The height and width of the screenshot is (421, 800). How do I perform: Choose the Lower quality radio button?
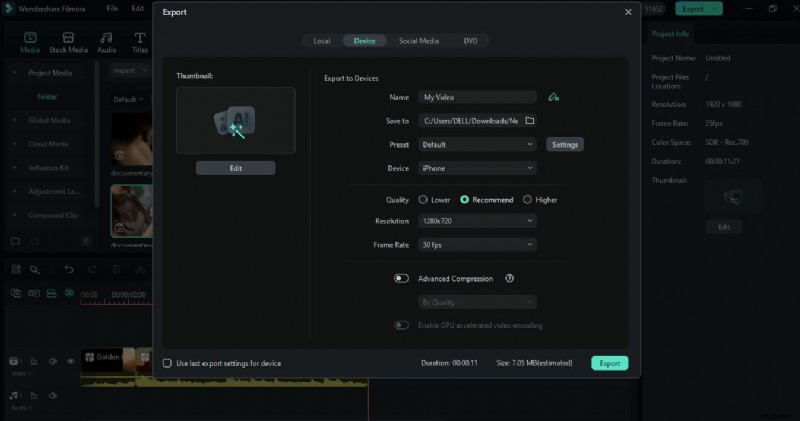click(424, 199)
